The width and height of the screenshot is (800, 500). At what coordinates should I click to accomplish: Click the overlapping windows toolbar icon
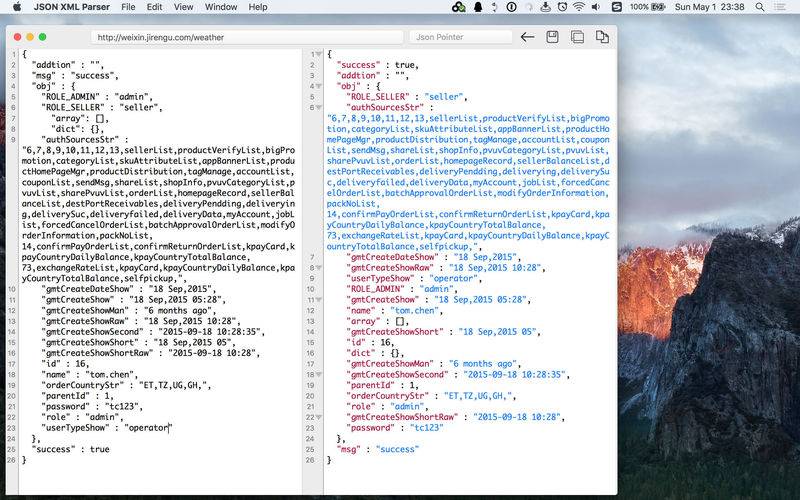pyautogui.click(x=577, y=37)
